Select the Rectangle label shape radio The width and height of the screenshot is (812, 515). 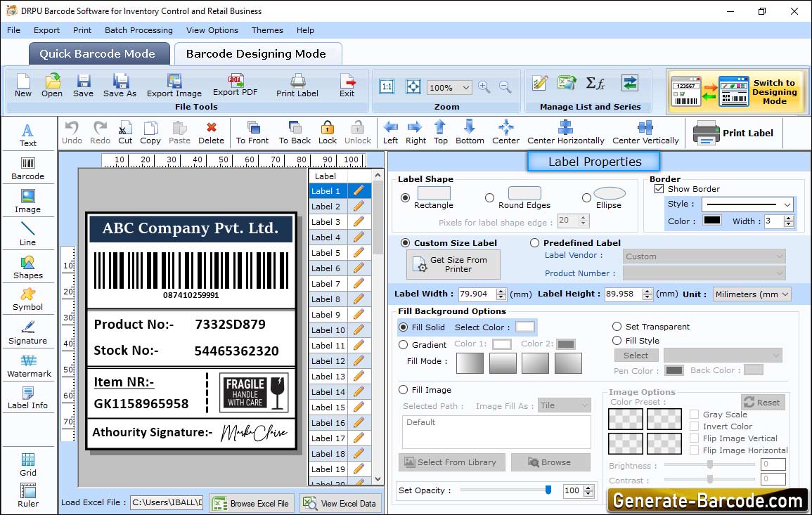point(406,197)
